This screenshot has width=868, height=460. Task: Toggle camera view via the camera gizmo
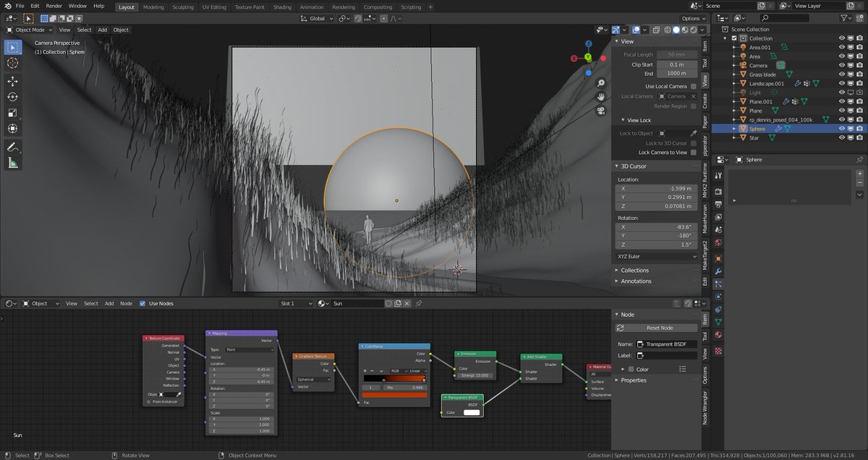click(600, 111)
